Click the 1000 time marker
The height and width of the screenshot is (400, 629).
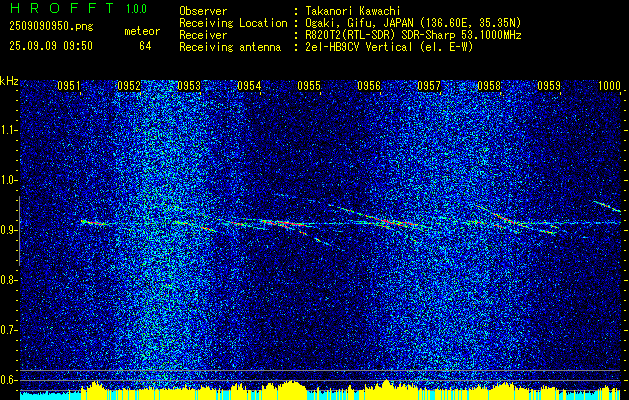pos(609,86)
